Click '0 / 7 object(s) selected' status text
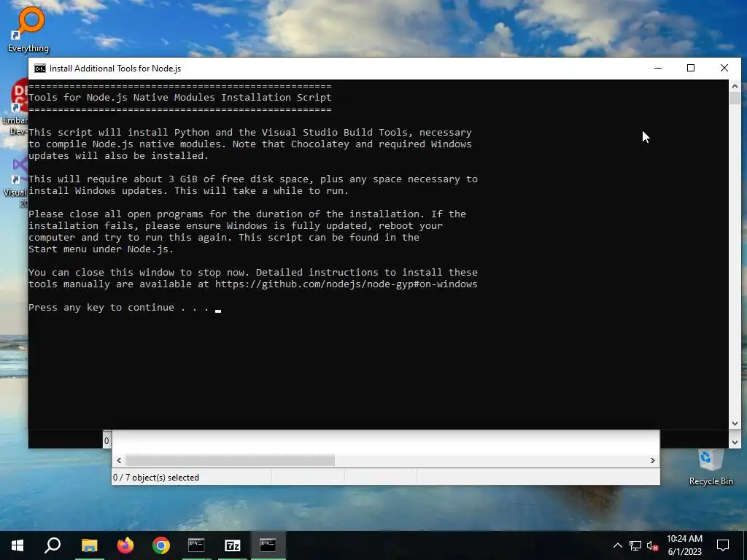Viewport: 747px width, 560px height. click(x=156, y=478)
